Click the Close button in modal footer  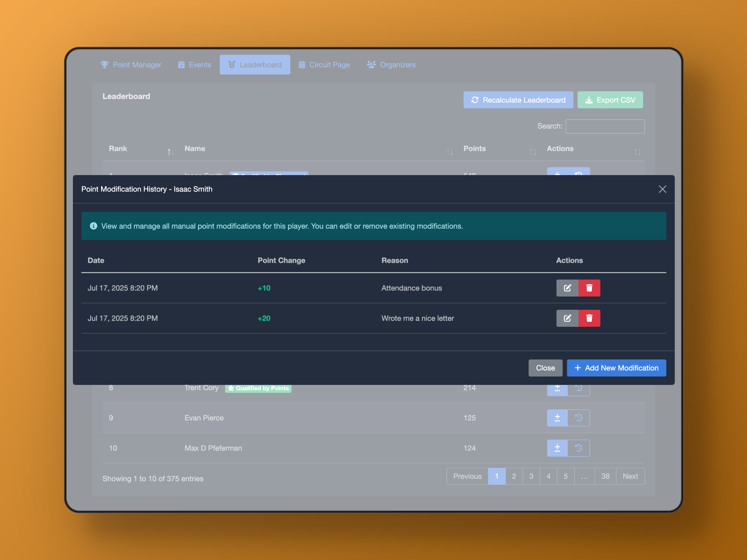(545, 368)
